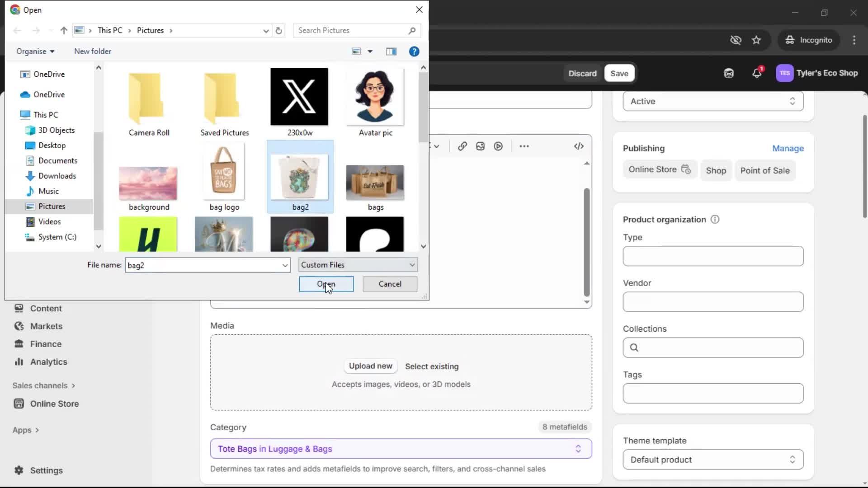The width and height of the screenshot is (868, 488).
Task: Toggle the preview pane in the file dialog
Action: click(392, 51)
